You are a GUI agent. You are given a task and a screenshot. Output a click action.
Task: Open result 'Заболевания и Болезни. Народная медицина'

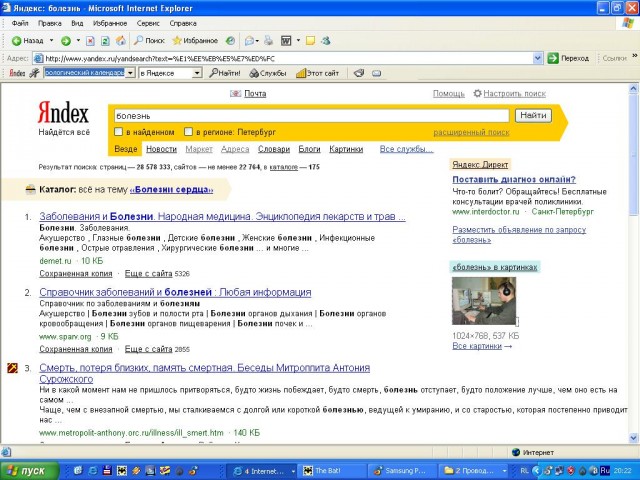(222, 216)
